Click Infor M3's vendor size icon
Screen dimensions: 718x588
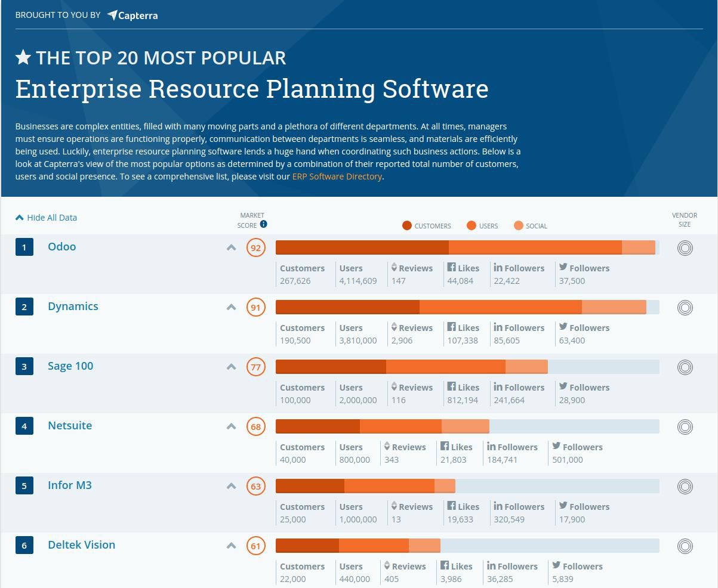685,487
